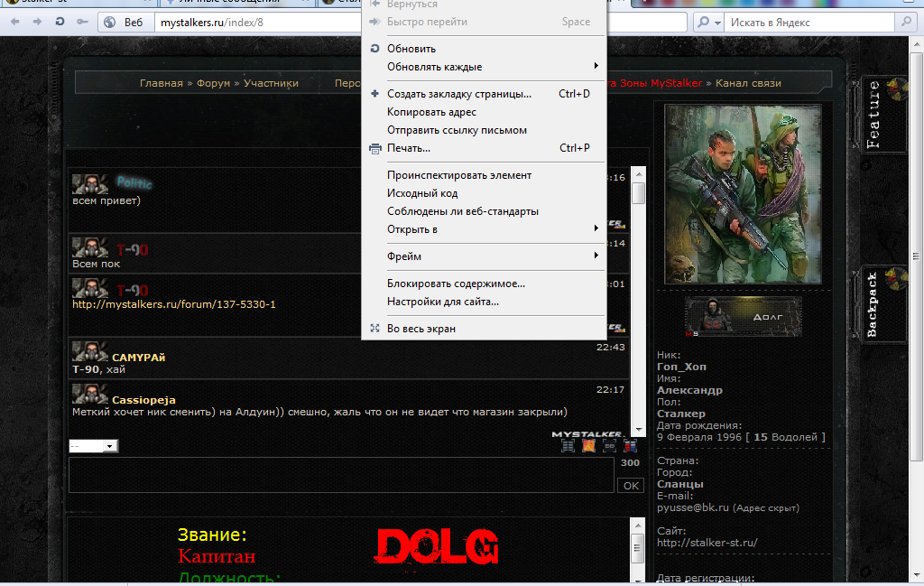Click the red DOLG logo
Image resolution: width=924 pixels, height=586 pixels.
click(437, 546)
